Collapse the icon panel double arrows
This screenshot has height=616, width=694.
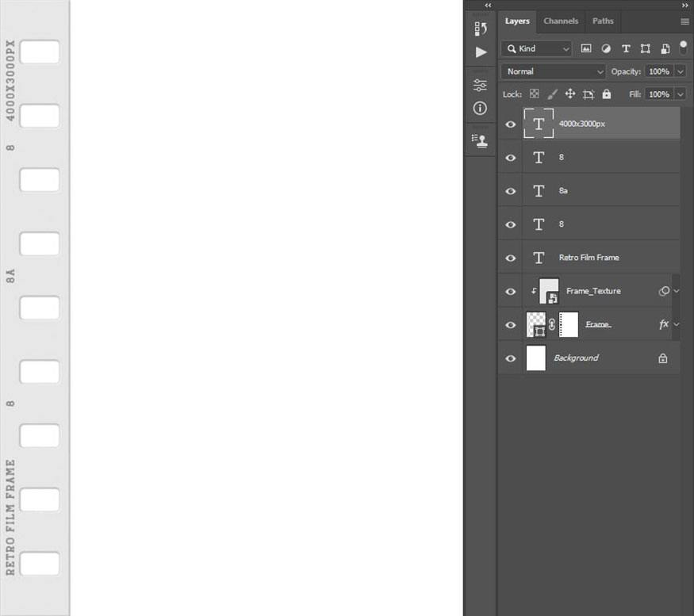(x=488, y=6)
